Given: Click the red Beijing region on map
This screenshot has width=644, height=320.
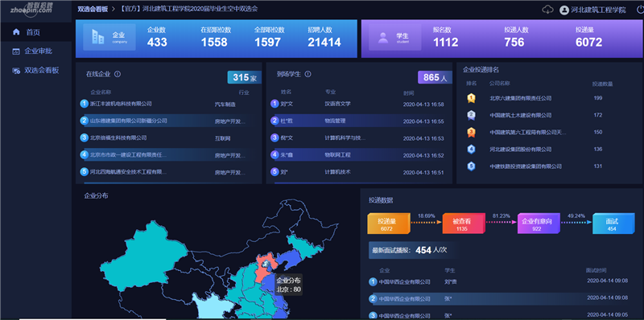Looking at the screenshot, I should [x=264, y=268].
